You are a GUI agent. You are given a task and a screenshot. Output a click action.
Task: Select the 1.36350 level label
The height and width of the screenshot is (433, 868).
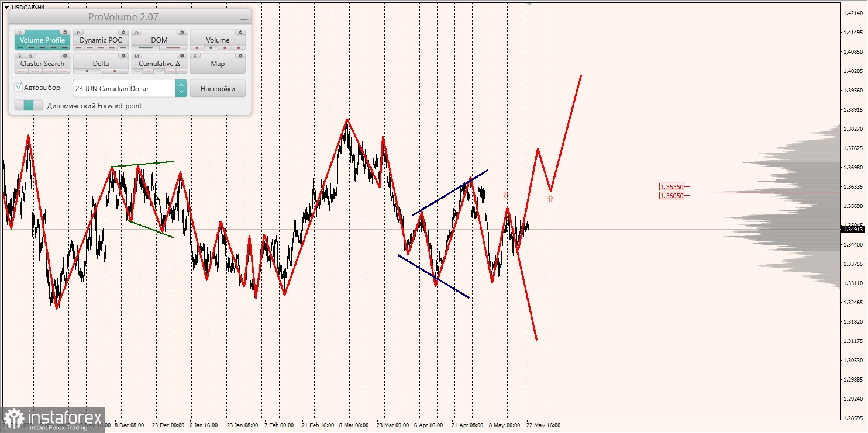pos(671,187)
